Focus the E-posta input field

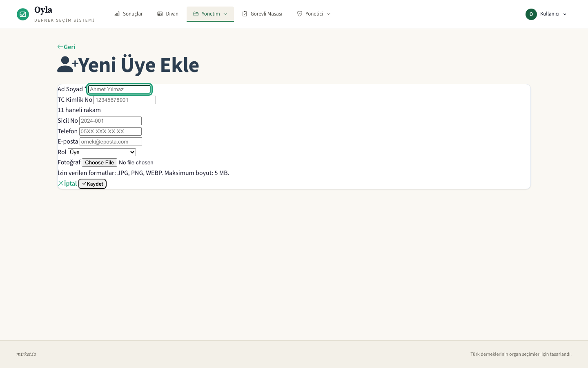point(111,142)
